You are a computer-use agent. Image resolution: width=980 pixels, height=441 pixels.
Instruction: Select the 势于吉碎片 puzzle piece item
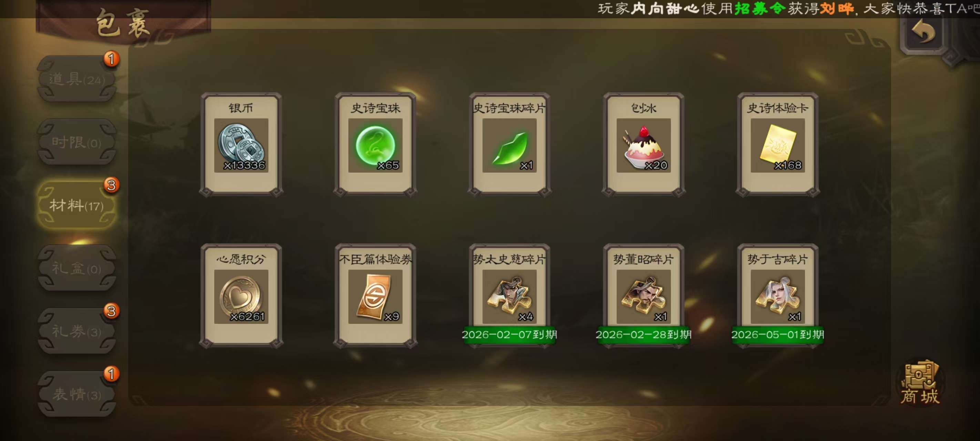click(778, 296)
